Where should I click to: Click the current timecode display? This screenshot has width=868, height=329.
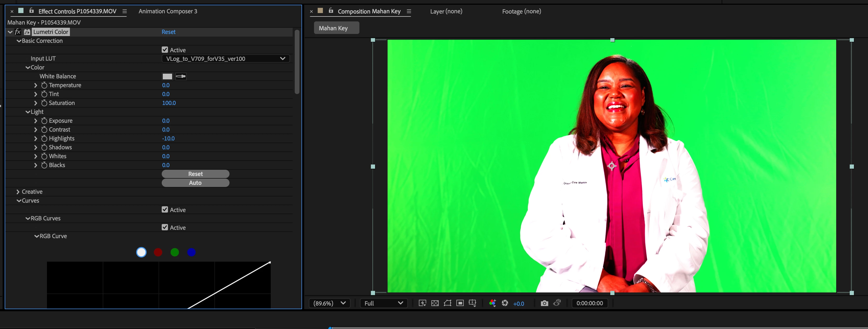point(589,303)
